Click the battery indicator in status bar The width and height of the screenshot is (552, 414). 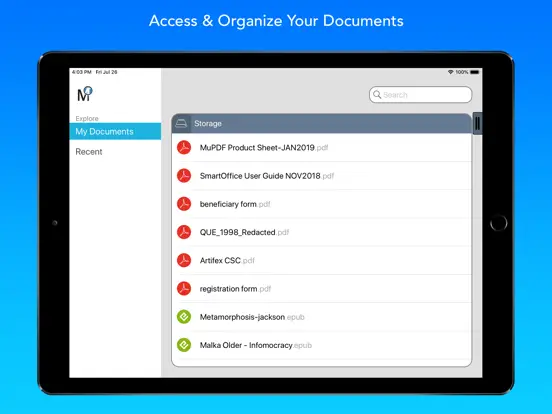tap(475, 72)
